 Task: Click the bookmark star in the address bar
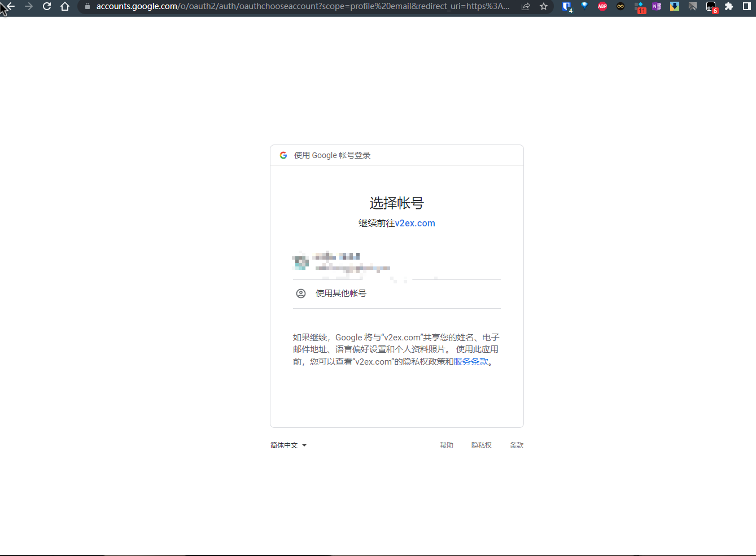[x=544, y=6]
